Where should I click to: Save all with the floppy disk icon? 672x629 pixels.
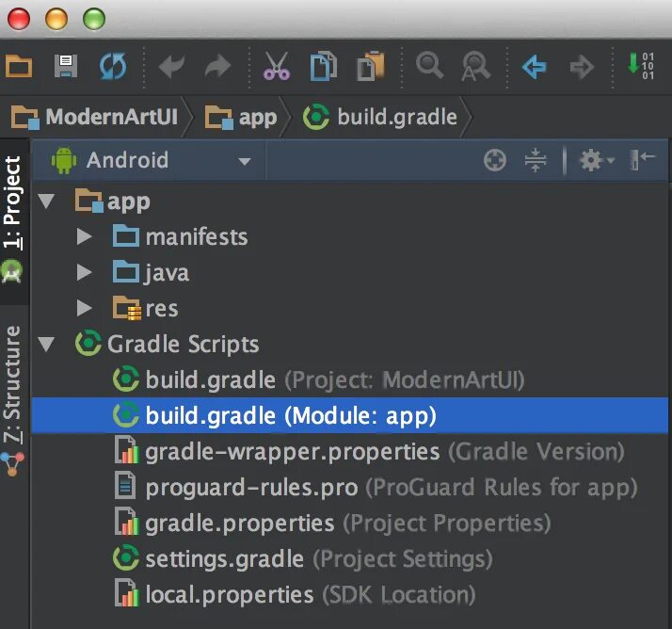66,67
